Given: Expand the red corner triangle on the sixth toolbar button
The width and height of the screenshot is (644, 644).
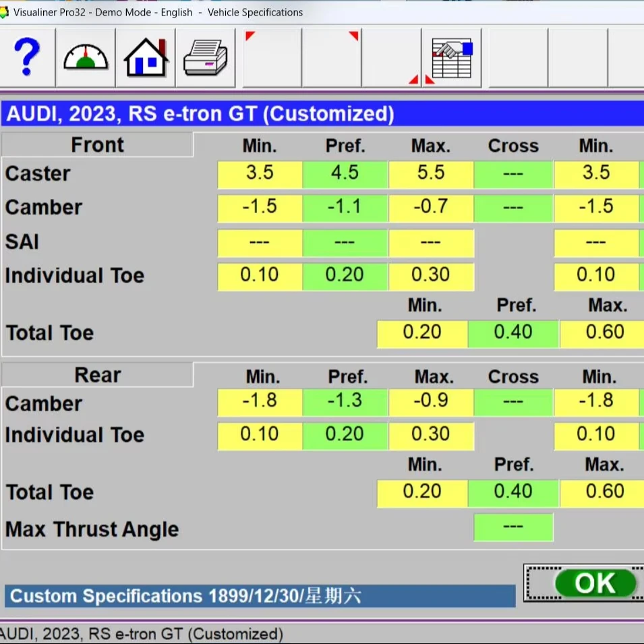Looking at the screenshot, I should 353,34.
